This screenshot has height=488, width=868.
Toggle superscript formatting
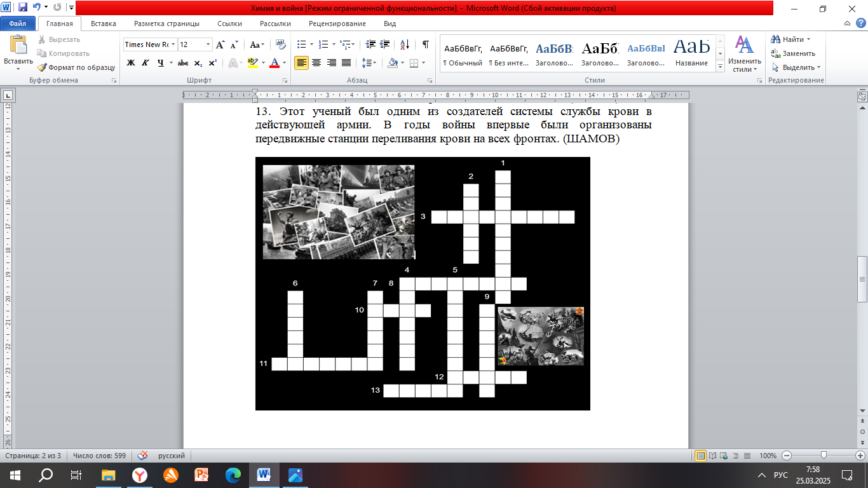pyautogui.click(x=213, y=63)
